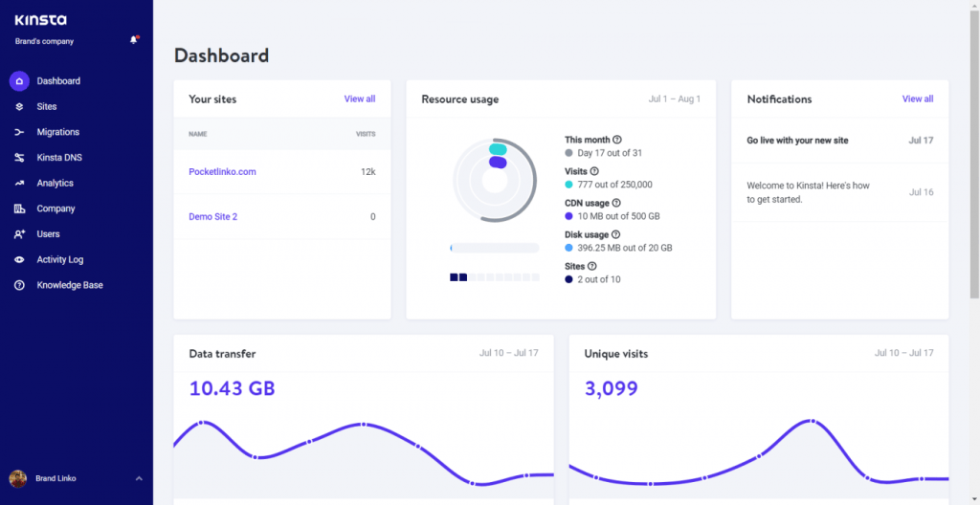Open Go live with your new site notification
980x505 pixels.
[797, 141]
